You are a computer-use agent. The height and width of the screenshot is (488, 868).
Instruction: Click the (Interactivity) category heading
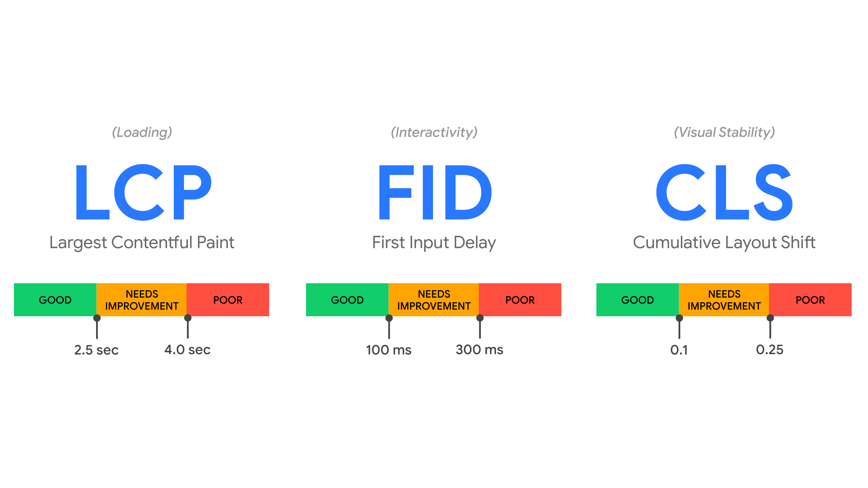point(434,132)
